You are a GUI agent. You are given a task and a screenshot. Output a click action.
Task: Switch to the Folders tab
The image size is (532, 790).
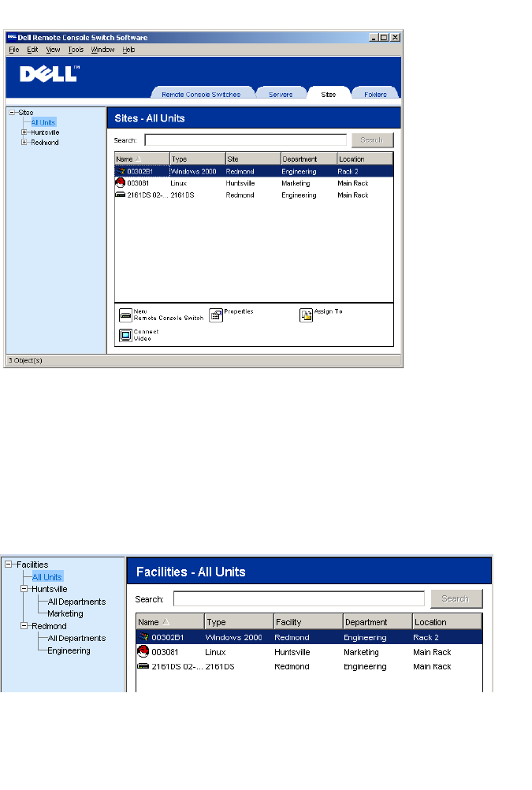[375, 94]
